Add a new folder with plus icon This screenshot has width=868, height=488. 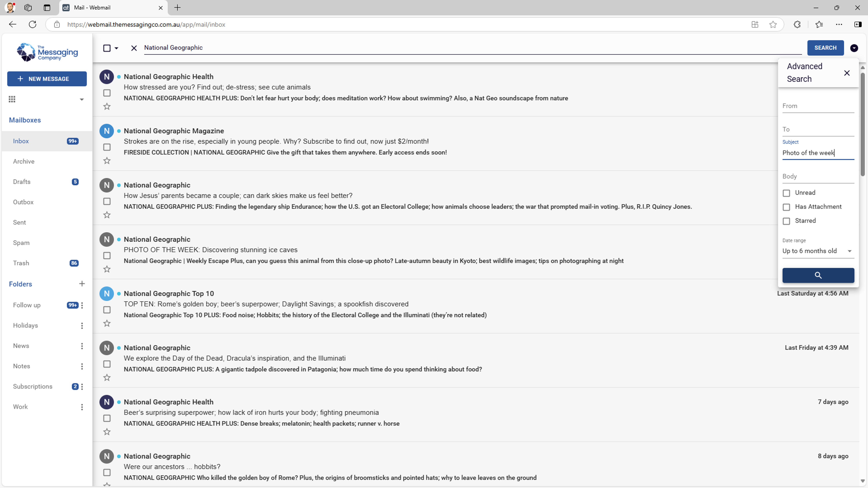[82, 284]
